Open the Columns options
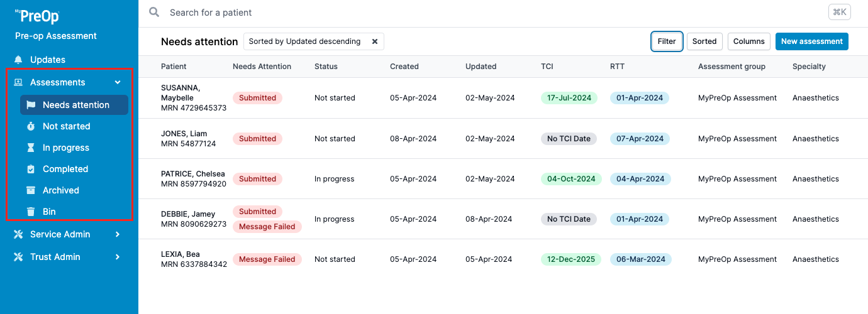868x314 pixels. (x=748, y=41)
